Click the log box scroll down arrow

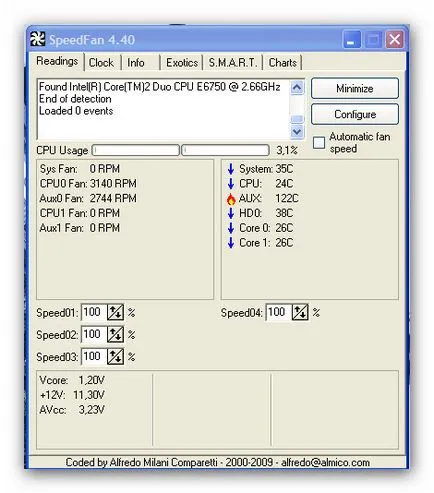coord(297,131)
